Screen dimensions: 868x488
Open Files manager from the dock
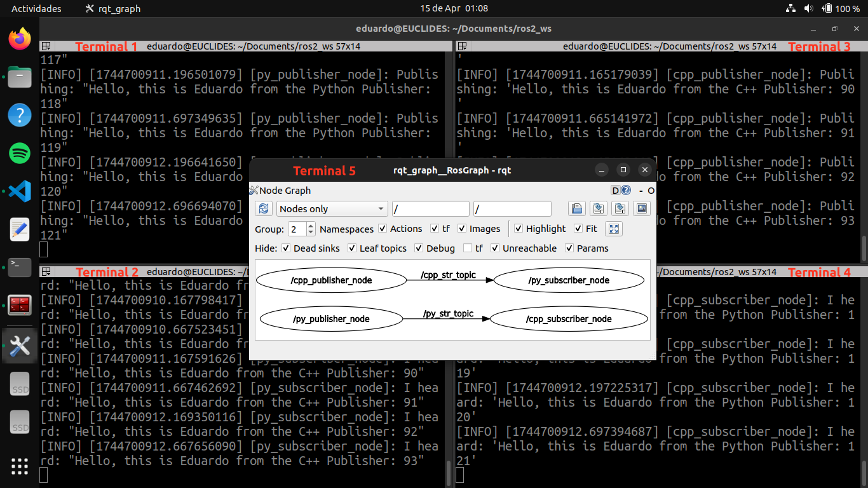pyautogui.click(x=20, y=78)
